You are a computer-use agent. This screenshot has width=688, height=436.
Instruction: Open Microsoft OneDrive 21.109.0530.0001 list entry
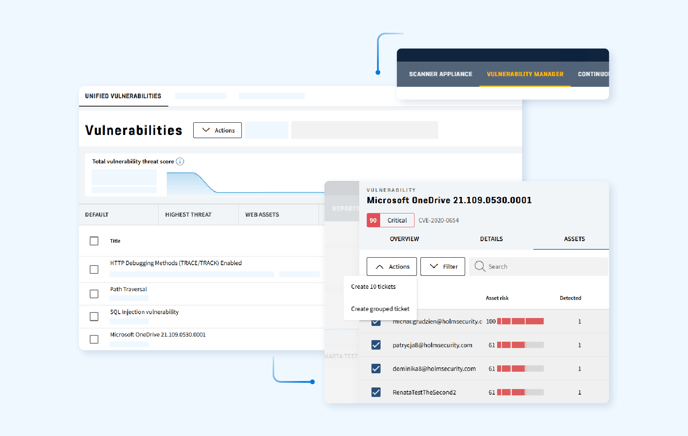tap(158, 335)
